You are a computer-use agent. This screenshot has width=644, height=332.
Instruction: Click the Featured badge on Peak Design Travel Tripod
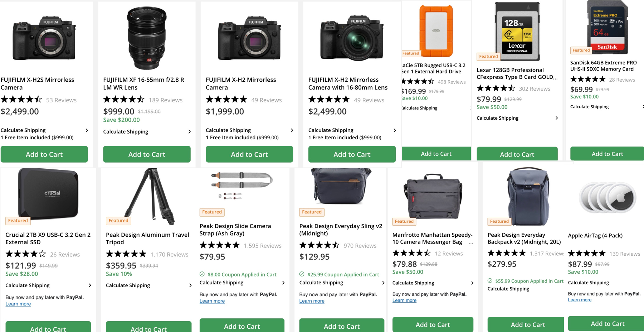(x=118, y=221)
